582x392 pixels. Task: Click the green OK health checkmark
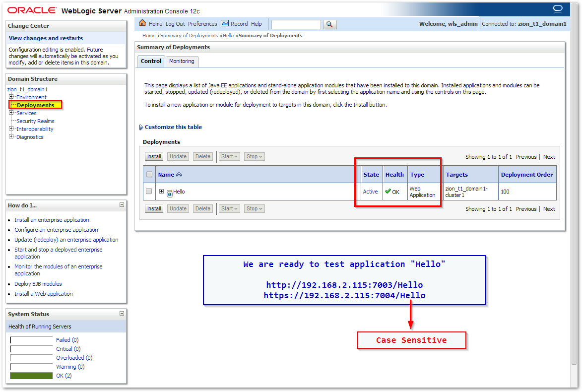pyautogui.click(x=388, y=191)
